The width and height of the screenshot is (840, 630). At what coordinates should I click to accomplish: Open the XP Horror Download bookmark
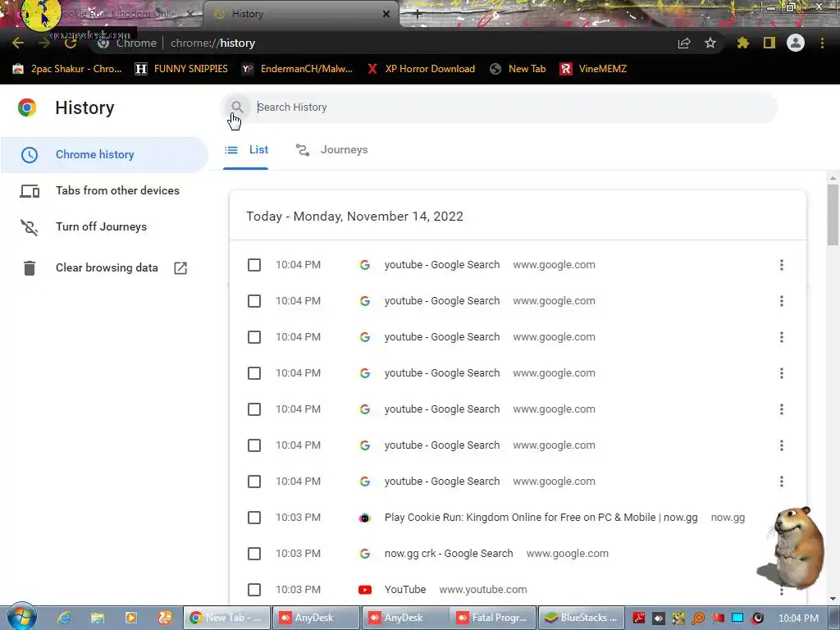[421, 69]
